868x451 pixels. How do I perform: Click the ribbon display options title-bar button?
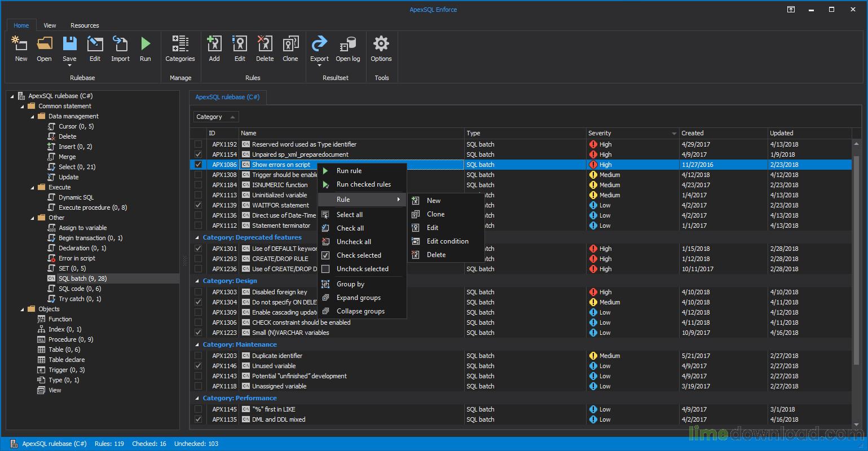791,10
